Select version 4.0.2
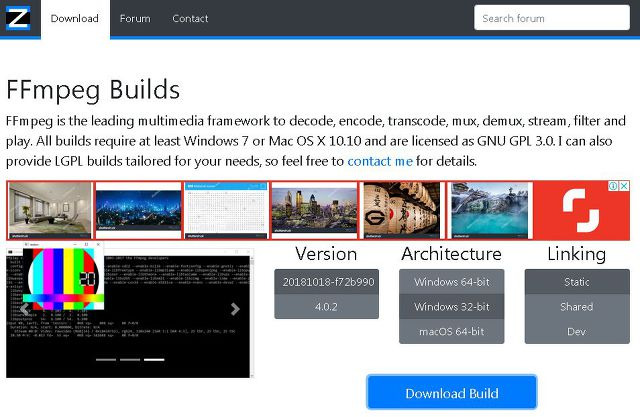The width and height of the screenshot is (640, 417). coord(327,306)
